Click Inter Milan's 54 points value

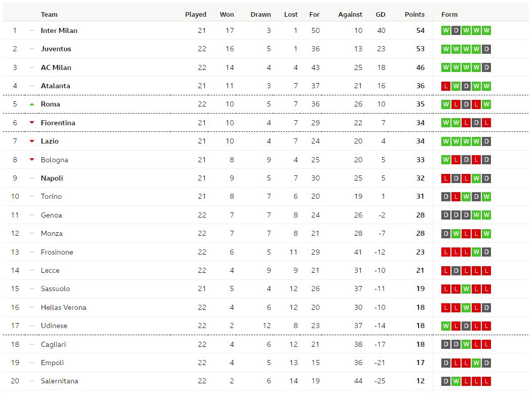coord(421,30)
